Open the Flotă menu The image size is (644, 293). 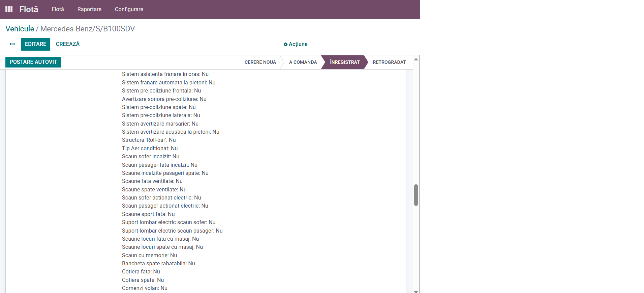tap(58, 9)
